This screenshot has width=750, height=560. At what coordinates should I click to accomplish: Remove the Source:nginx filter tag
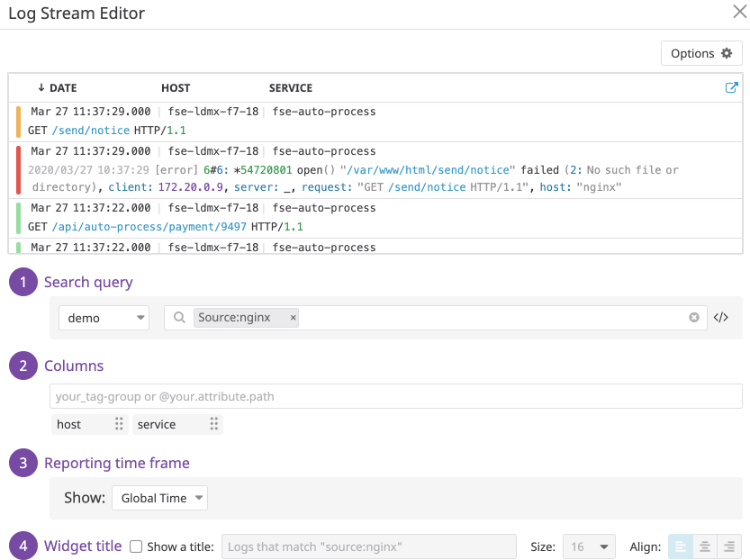point(292,317)
